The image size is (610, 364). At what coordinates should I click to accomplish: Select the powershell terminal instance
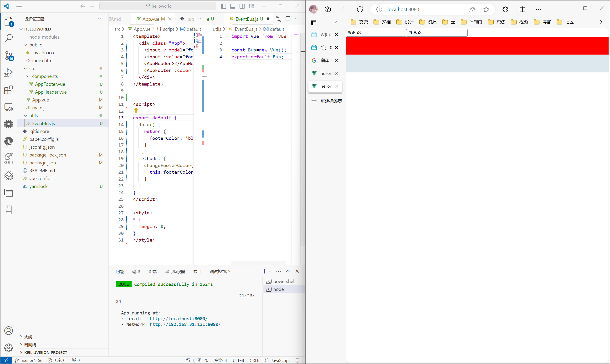pos(284,281)
